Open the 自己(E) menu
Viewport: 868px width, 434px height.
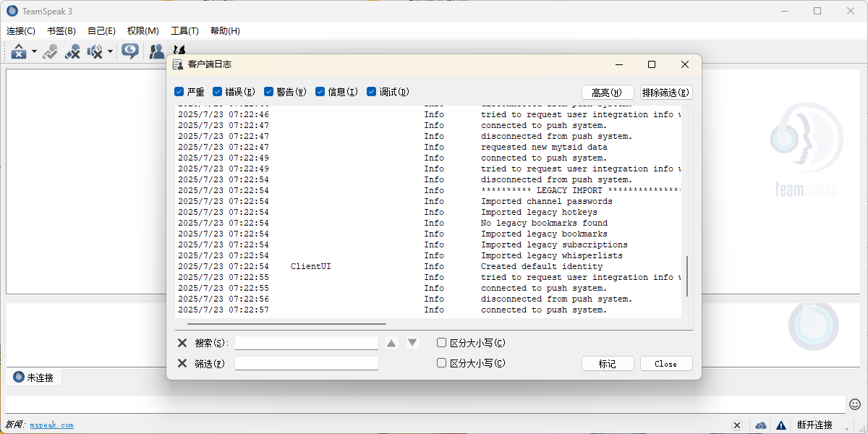(101, 31)
